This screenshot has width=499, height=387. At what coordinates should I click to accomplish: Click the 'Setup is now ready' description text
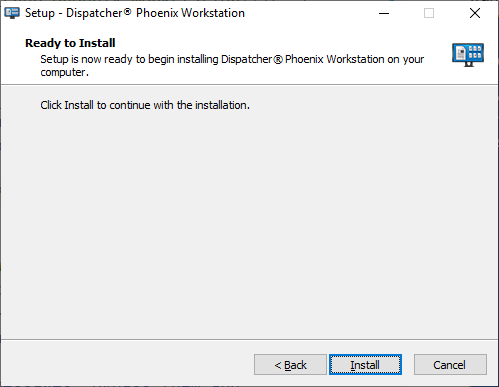(x=232, y=65)
